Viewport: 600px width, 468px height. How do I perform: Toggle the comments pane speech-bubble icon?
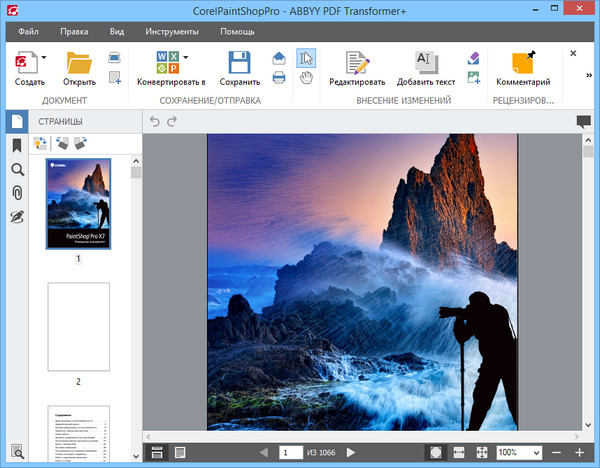tap(583, 122)
